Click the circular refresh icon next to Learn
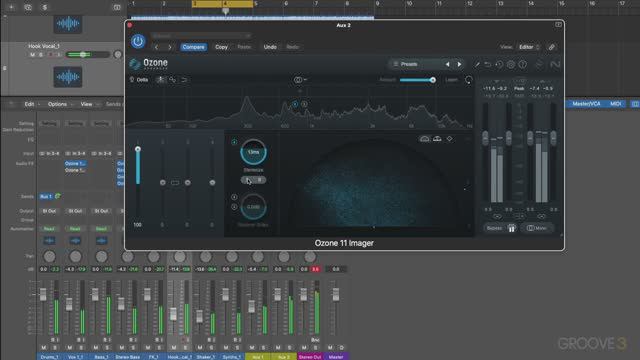Image resolution: width=640 pixels, height=360 pixels. 469,80
